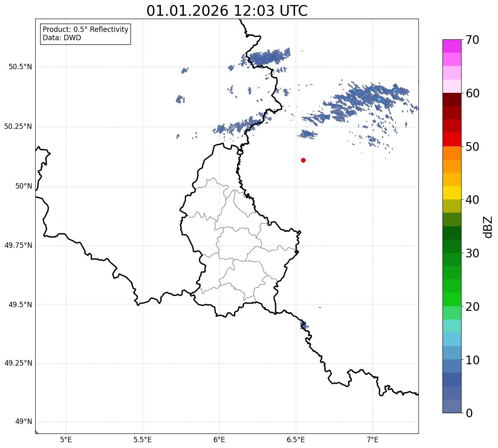This screenshot has height=448, width=498.
Task: Click the bright green colorbar segment above 20
Action: click(x=452, y=299)
